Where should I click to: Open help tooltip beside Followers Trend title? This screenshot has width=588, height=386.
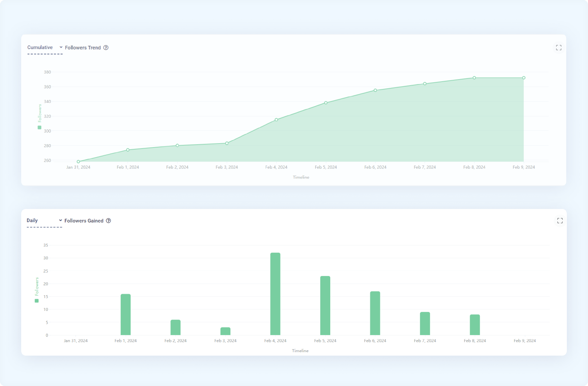[106, 48]
